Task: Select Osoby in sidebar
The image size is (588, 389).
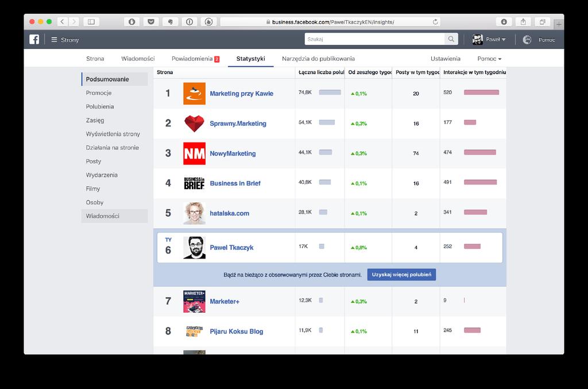Action: [x=115, y=202]
